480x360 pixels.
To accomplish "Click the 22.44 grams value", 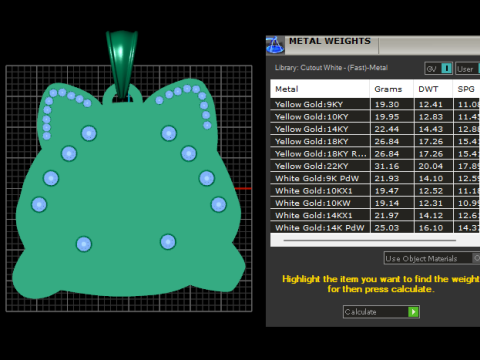I will pyautogui.click(x=387, y=129).
